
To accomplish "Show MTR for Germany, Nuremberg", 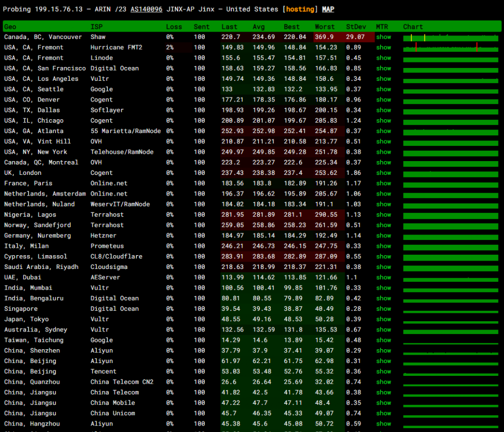I will point(383,235).
